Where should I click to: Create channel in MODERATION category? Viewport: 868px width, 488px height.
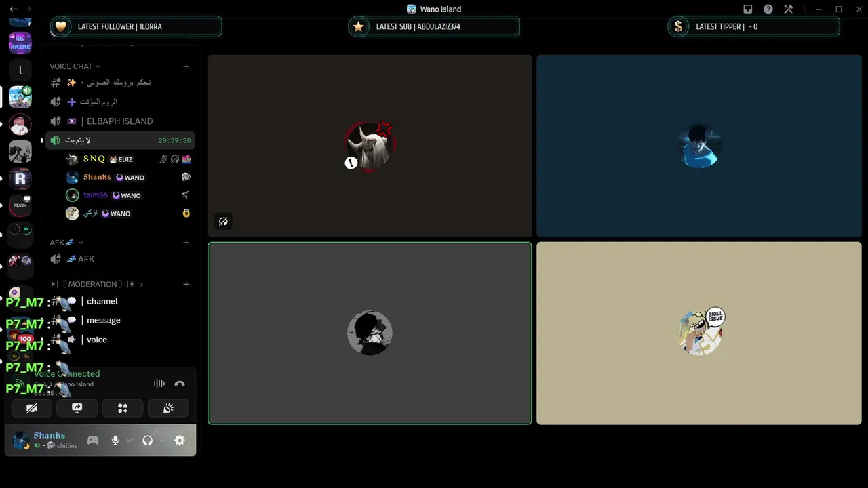(186, 284)
